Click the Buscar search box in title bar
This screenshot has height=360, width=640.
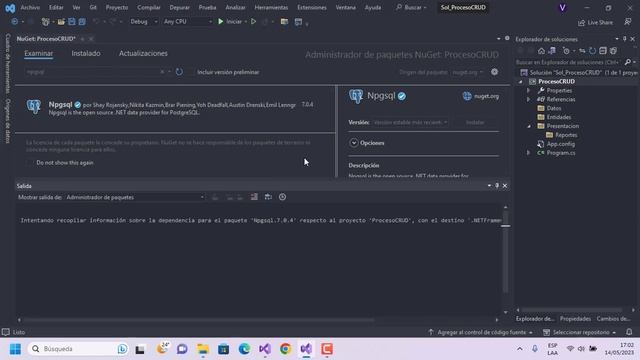tap(411, 7)
